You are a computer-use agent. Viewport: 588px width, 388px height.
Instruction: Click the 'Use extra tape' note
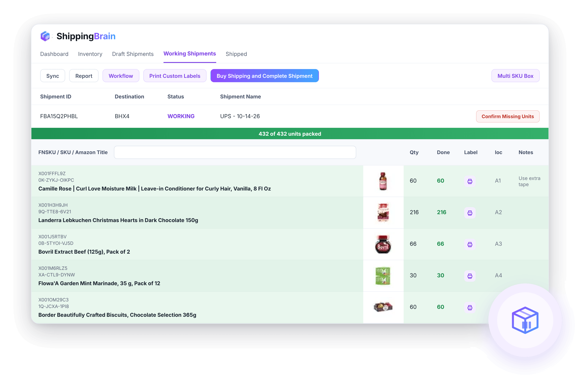click(x=529, y=181)
